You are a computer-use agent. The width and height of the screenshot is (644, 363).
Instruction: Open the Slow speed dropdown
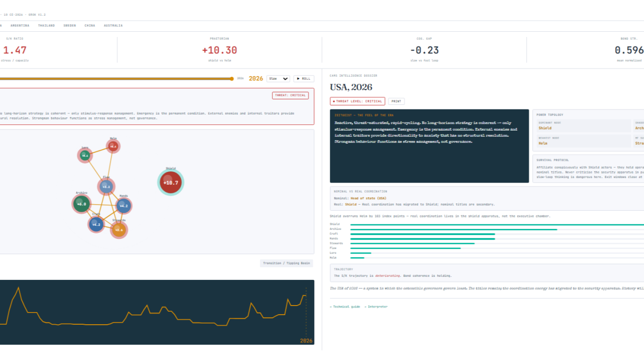[278, 79]
